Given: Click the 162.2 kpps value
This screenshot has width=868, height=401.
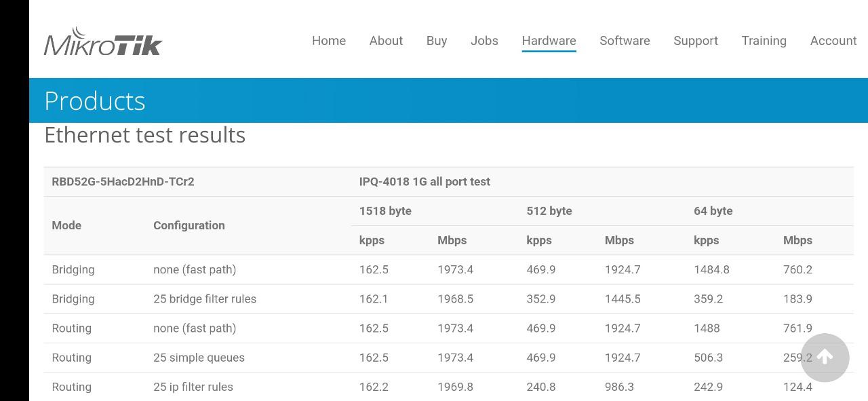Looking at the screenshot, I should pyautogui.click(x=374, y=387).
